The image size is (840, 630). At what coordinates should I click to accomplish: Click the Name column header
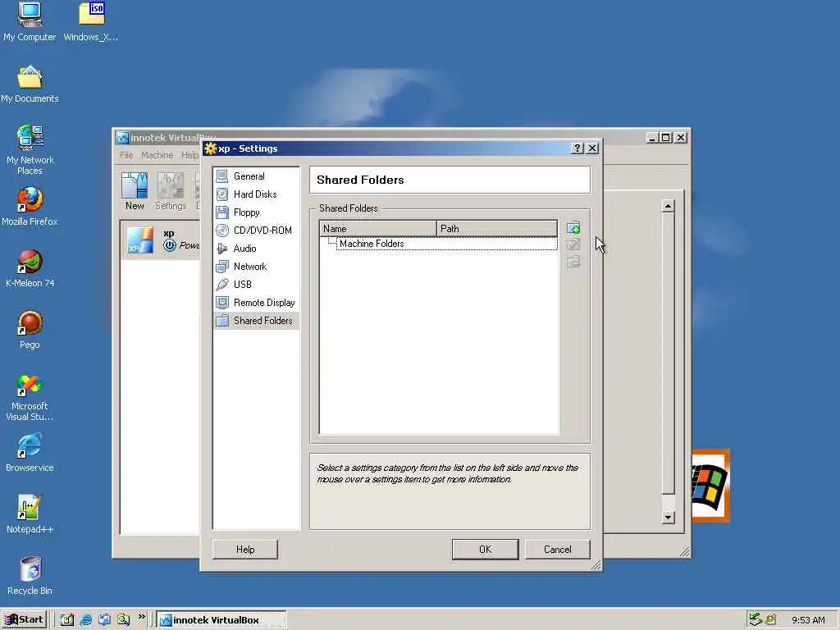click(378, 229)
